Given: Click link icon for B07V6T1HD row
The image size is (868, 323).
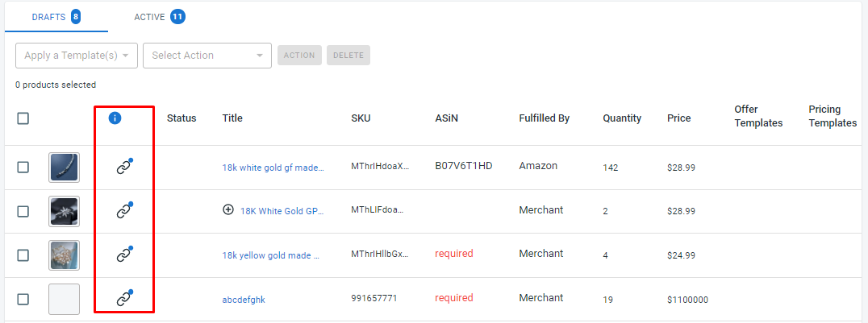Looking at the screenshot, I should coord(124,167).
